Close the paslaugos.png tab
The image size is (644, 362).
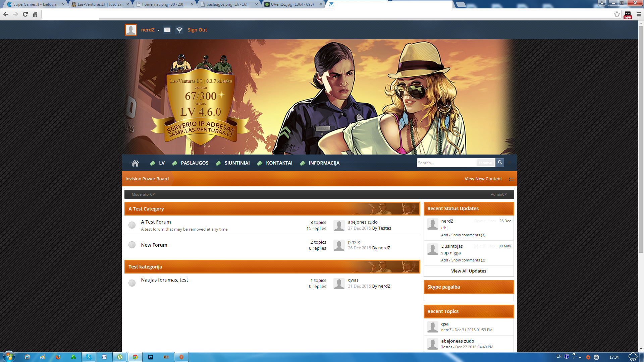click(x=257, y=4)
